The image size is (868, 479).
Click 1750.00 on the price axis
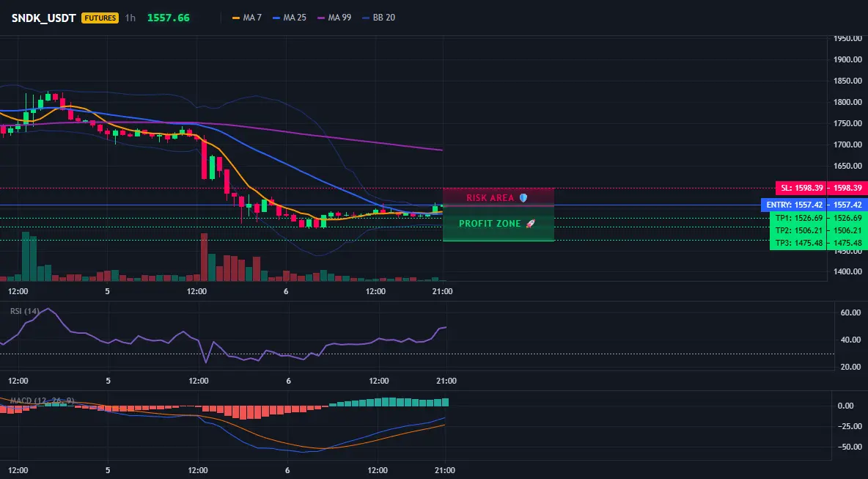847,123
